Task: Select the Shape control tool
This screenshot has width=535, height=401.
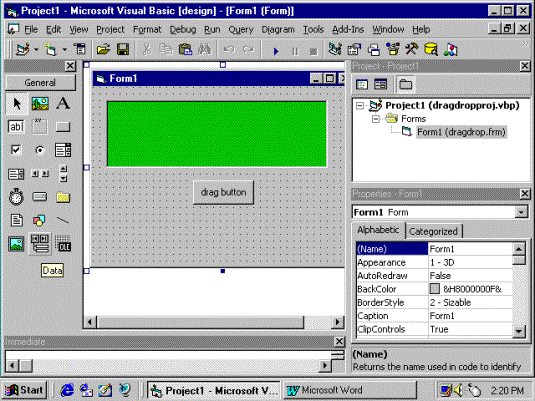Action: tap(39, 221)
